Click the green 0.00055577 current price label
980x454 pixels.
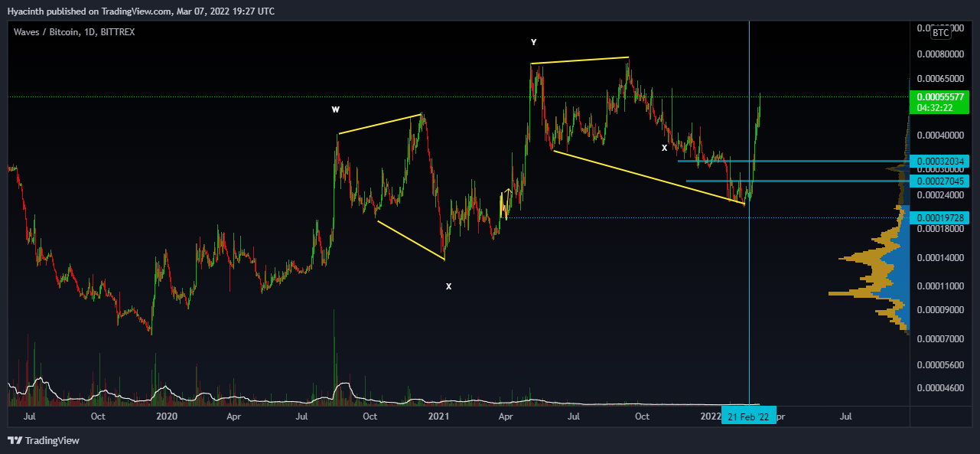939,97
